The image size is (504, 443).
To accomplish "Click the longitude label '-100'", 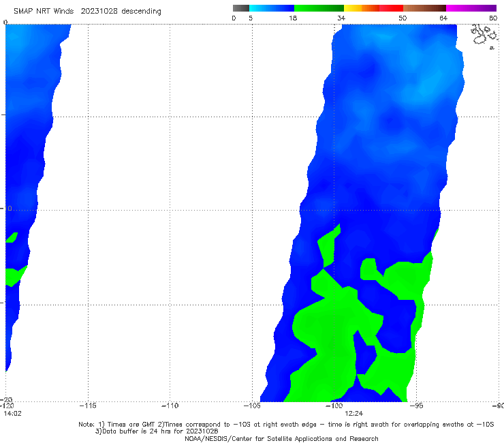I will click(334, 406).
